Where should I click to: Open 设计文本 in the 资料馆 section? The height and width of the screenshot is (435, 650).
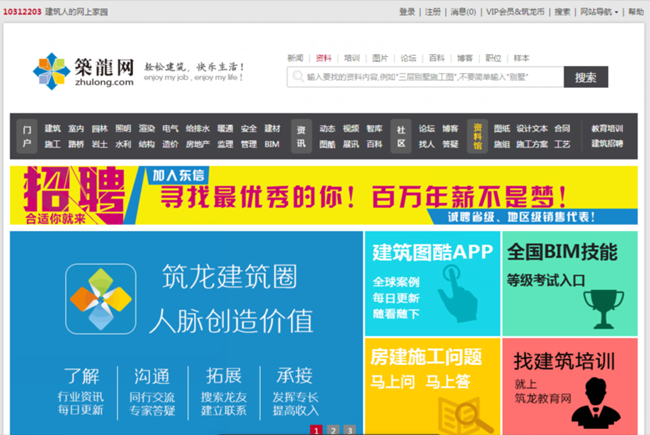click(x=532, y=129)
